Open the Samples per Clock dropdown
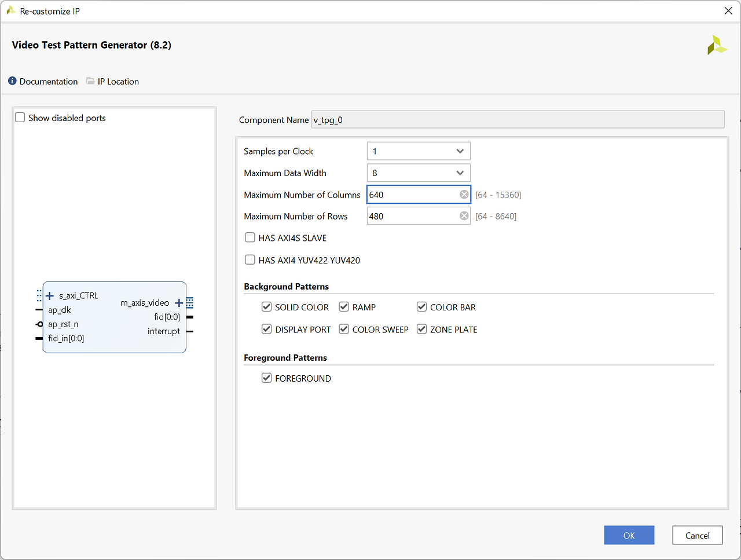The image size is (741, 560). click(419, 151)
